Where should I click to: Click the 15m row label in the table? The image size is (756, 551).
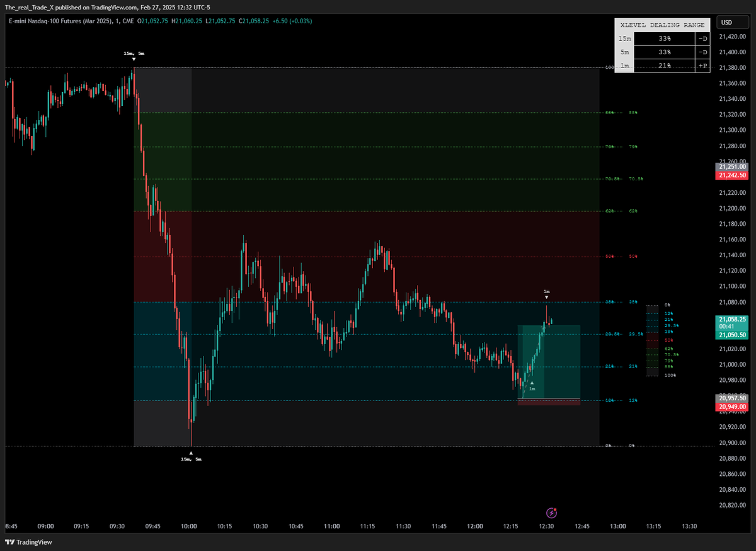coord(624,38)
